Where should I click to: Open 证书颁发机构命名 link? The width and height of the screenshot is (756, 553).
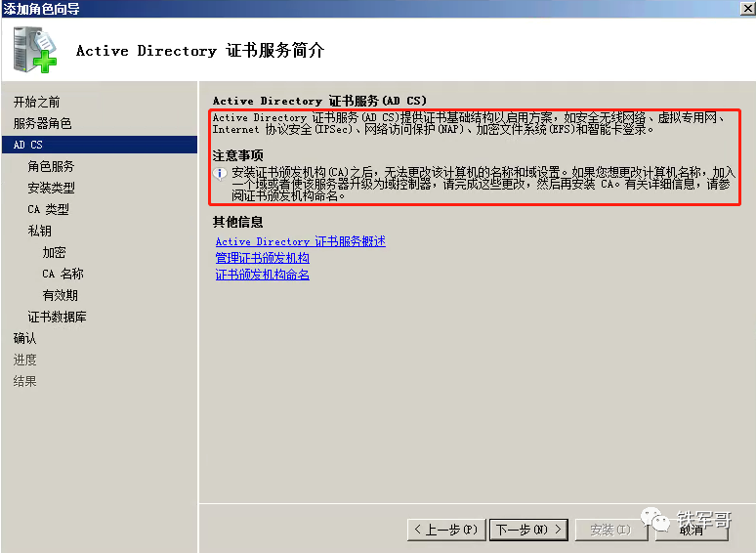[262, 275]
